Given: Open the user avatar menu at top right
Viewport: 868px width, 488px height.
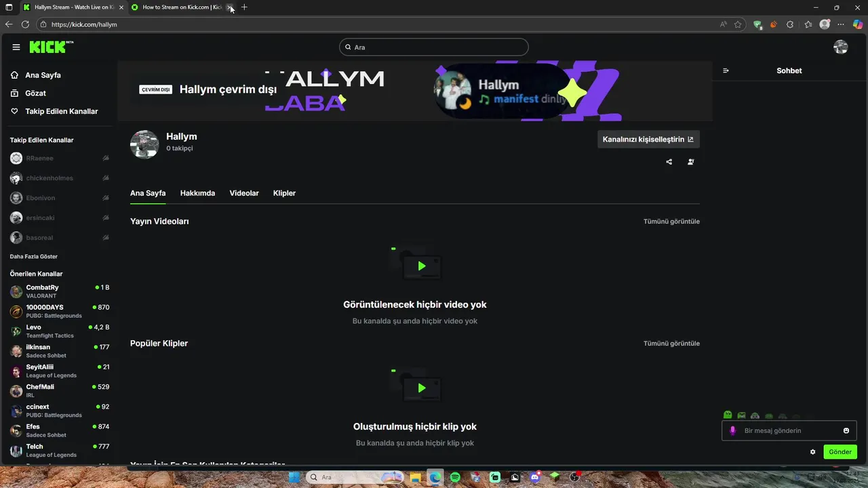Looking at the screenshot, I should pyautogui.click(x=841, y=47).
